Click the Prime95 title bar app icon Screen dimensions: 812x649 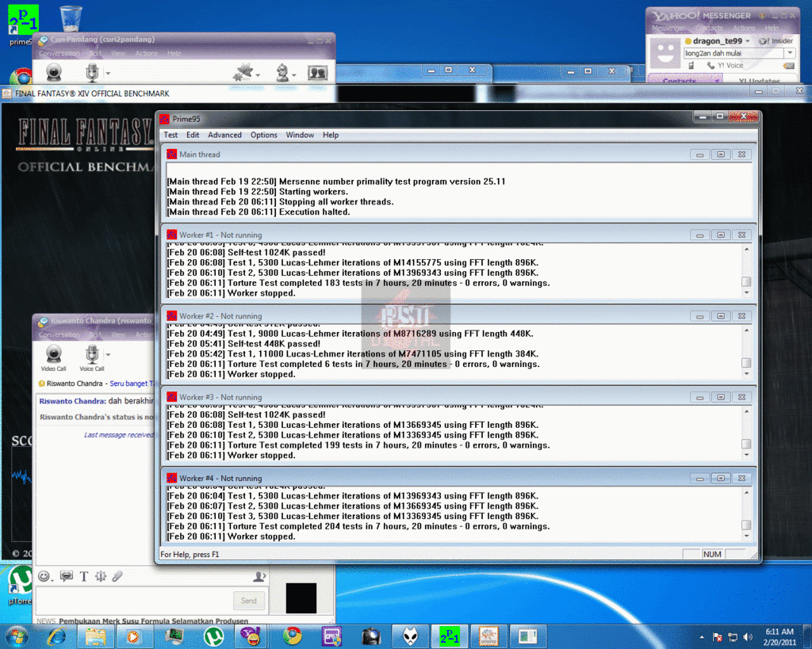[x=164, y=119]
